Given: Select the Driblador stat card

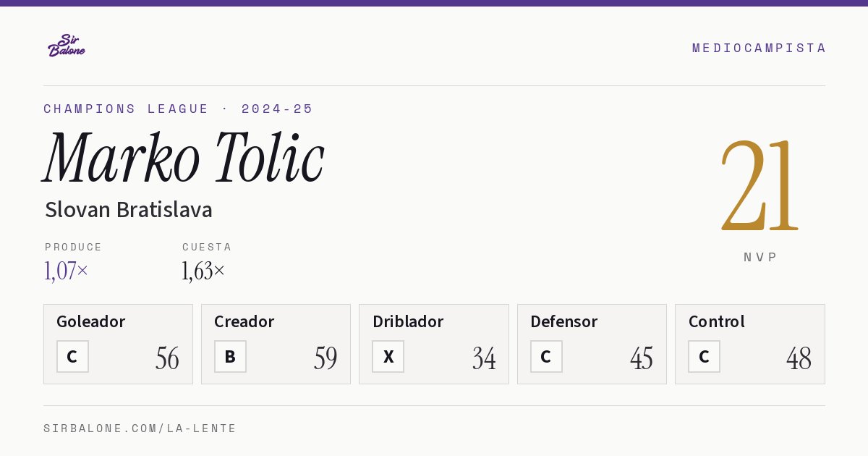Looking at the screenshot, I should pyautogui.click(x=434, y=344).
